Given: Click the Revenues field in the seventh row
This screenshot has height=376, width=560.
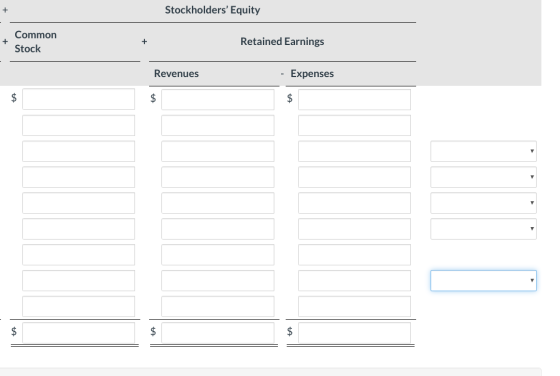Looking at the screenshot, I should pyautogui.click(x=218, y=255).
